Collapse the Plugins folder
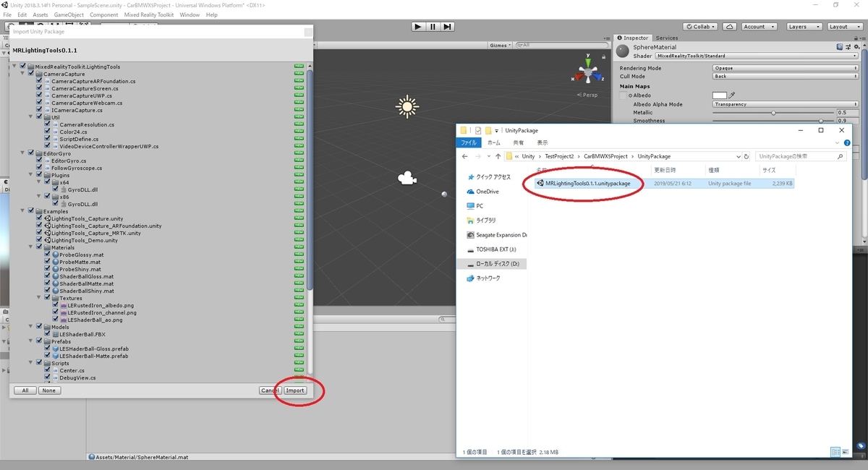Viewport: 868px width, 470px height. click(31, 175)
